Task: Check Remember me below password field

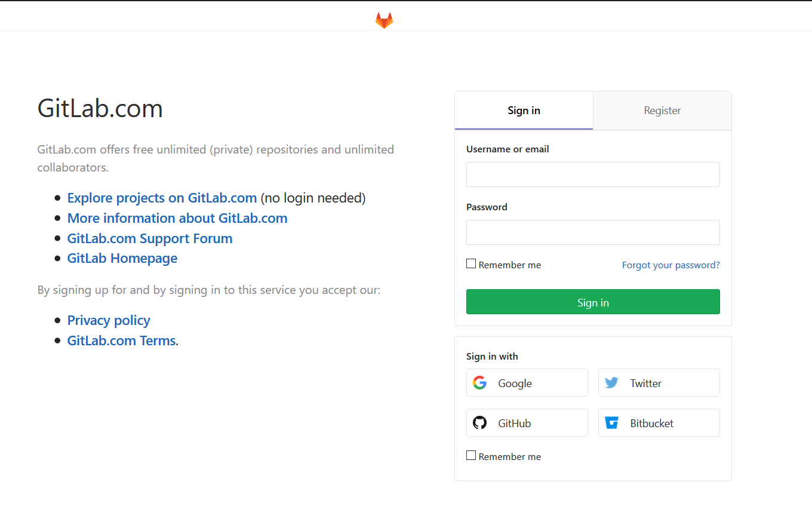Action: [471, 263]
